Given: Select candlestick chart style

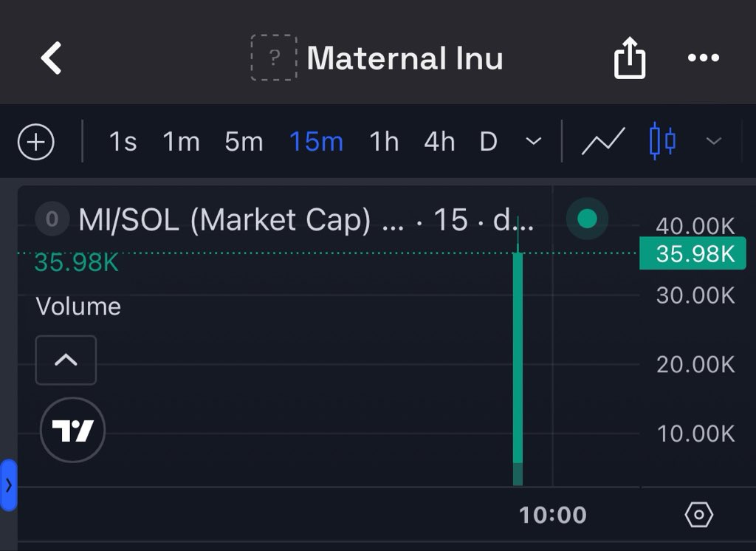Looking at the screenshot, I should coord(662,141).
